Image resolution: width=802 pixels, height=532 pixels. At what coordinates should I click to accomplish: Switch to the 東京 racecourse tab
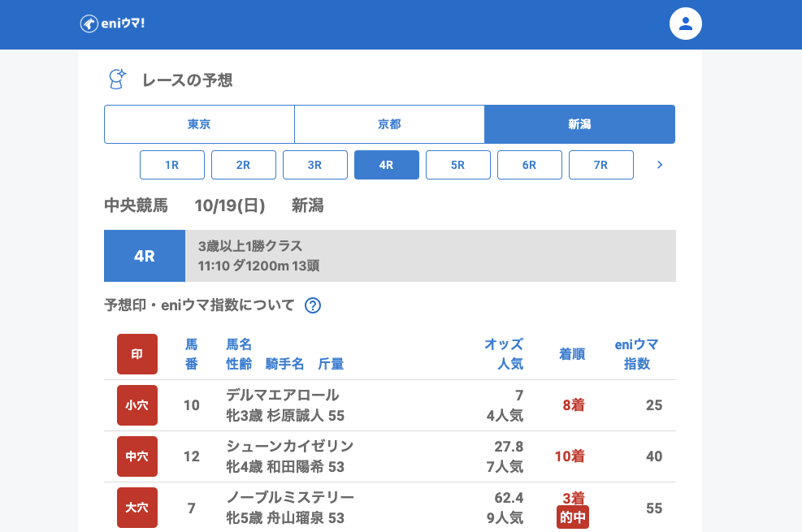199,124
